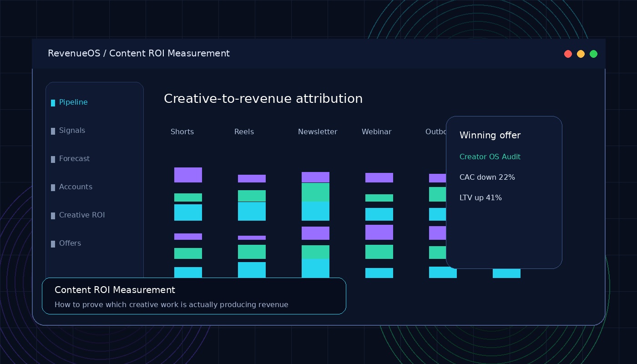Open Offers from the sidebar

coord(66,243)
